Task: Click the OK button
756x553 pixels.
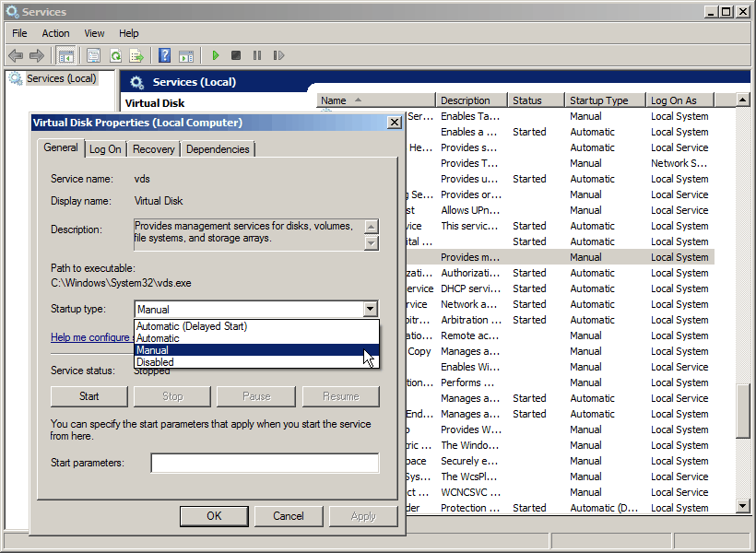Action: [x=214, y=516]
